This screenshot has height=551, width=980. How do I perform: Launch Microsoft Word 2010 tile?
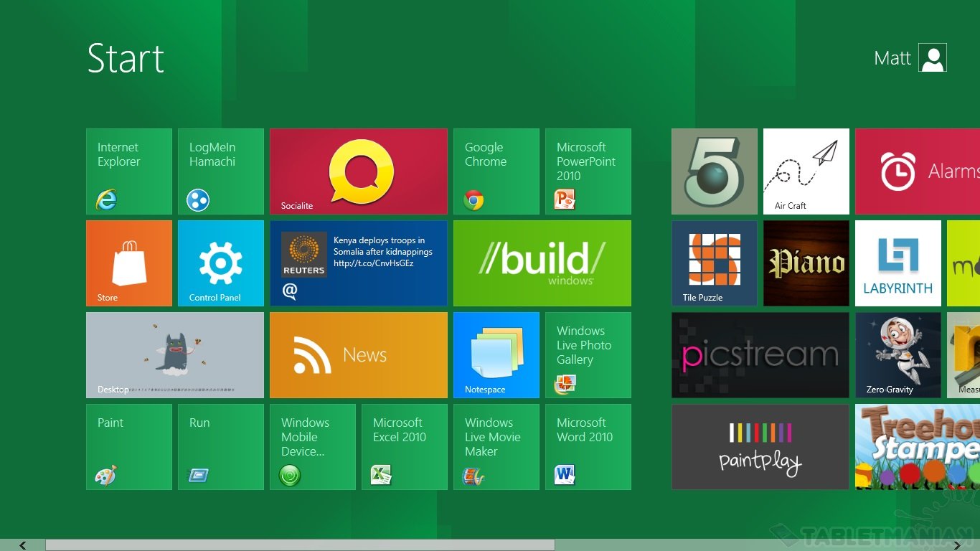(588, 447)
